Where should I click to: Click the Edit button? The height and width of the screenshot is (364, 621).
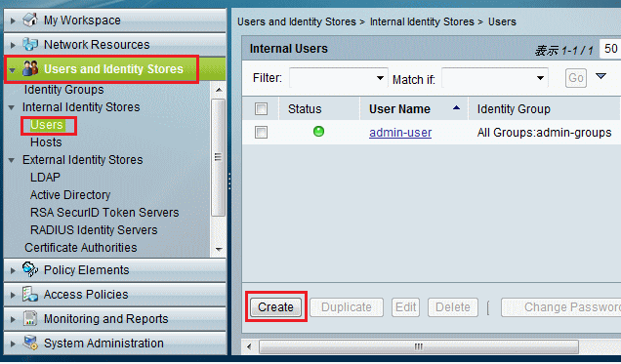click(x=406, y=307)
